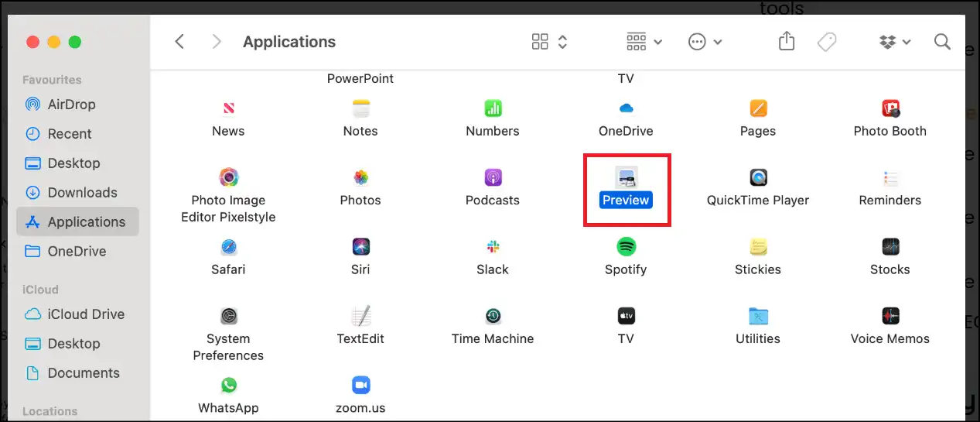Click the OneDrive app icon in the grid
Viewport: 980px width, 422px height.
[626, 108]
